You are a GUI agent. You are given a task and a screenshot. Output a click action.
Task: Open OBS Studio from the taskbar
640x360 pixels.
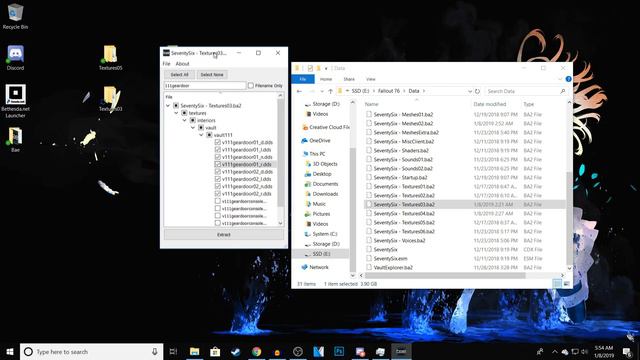click(x=298, y=351)
